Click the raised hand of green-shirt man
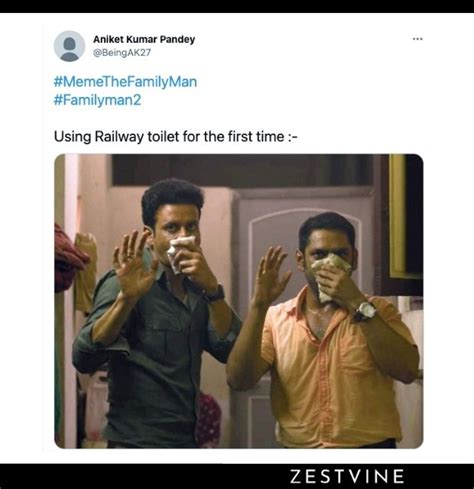 [133, 263]
